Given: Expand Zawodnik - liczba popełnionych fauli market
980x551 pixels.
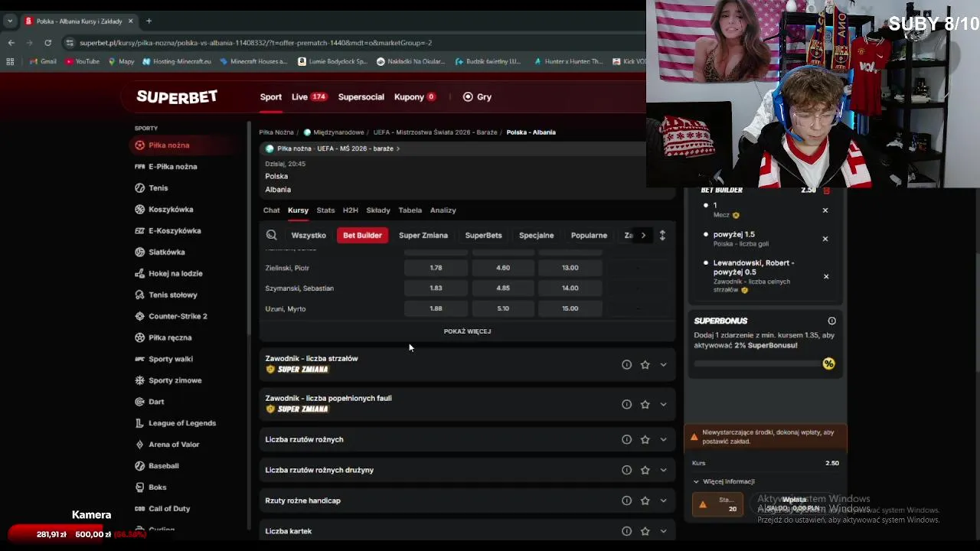Looking at the screenshot, I should tap(663, 404).
